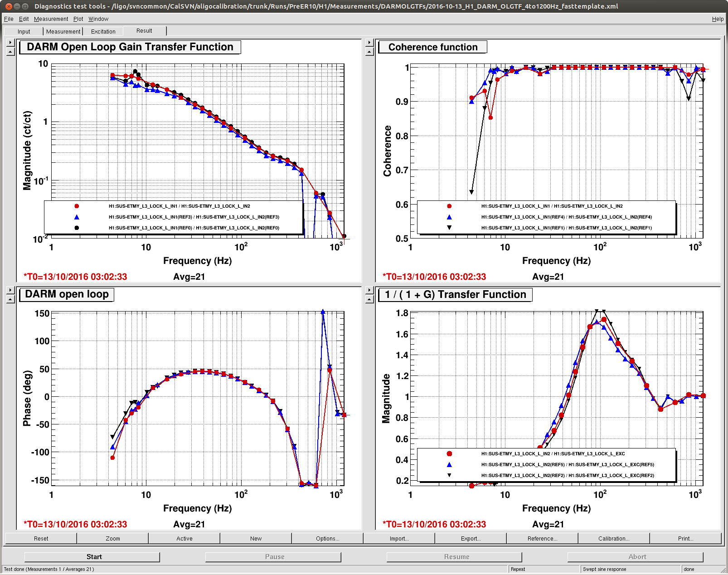Click legend text ending EXC(REF5)
The height and width of the screenshot is (575, 728).
coord(568,464)
